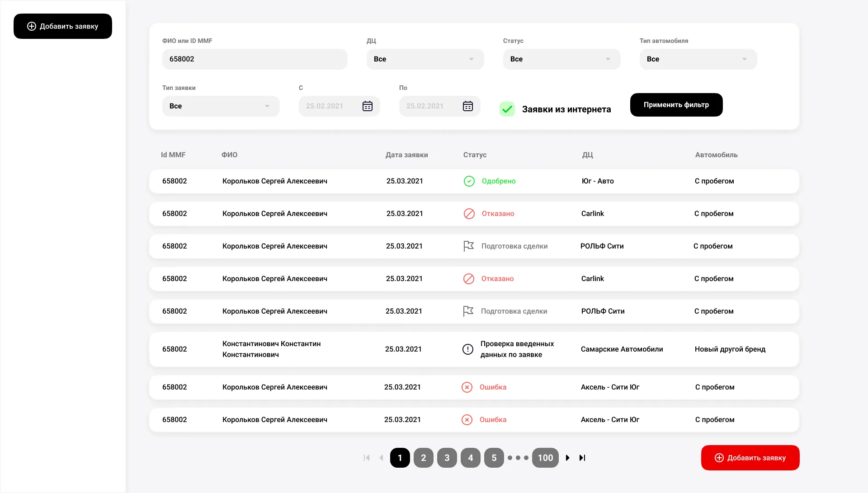Click the exclamation icon beside Проверка введенных данных
Screen dimensions: 868x493
pyautogui.click(x=468, y=349)
